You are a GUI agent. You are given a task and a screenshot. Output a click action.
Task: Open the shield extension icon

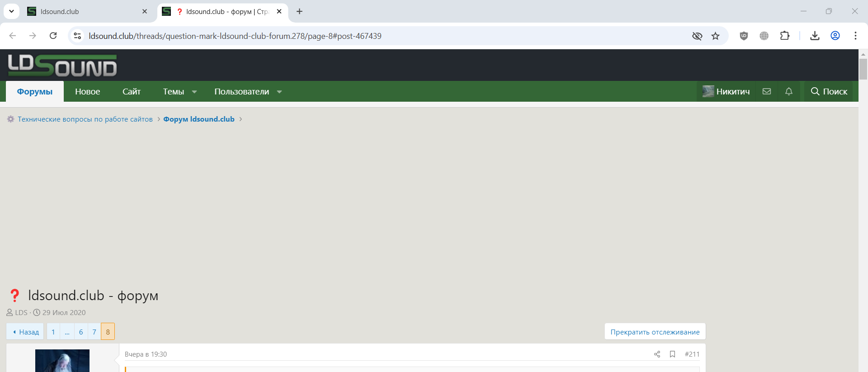point(744,36)
